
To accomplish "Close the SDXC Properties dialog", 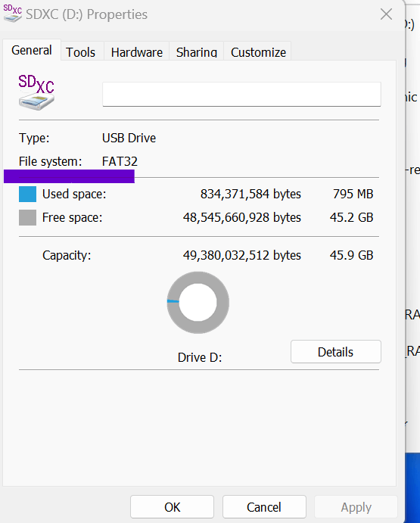I will pyautogui.click(x=386, y=14).
